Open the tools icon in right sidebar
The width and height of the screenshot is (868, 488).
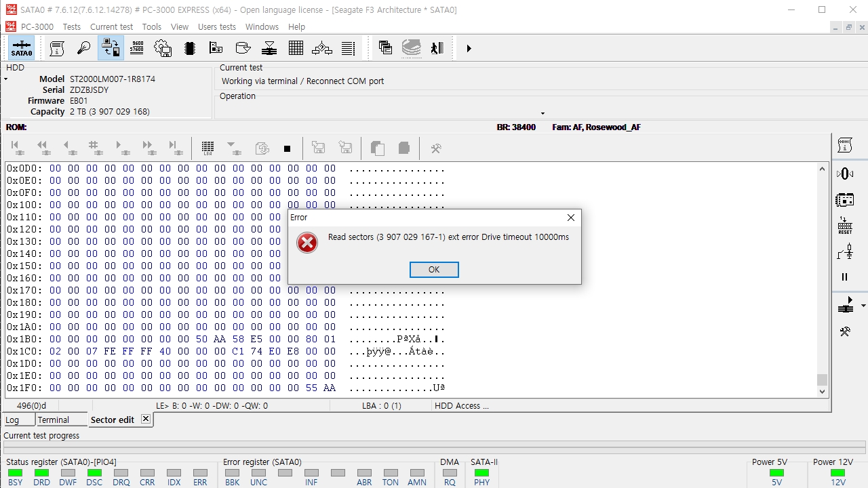845,331
